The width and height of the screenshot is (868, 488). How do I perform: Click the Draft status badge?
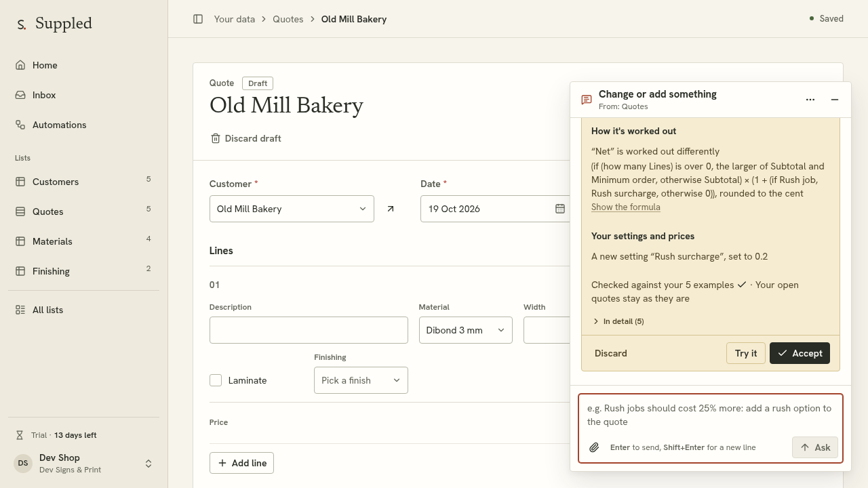pyautogui.click(x=258, y=83)
